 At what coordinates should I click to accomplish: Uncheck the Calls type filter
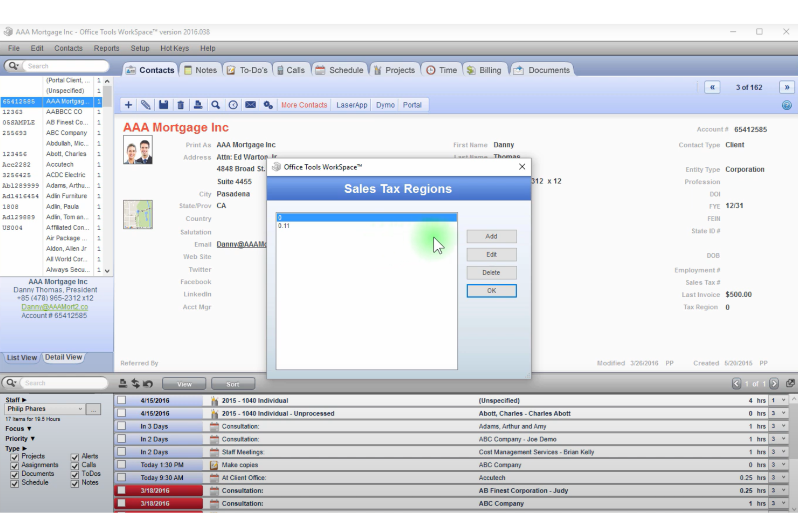click(x=75, y=466)
